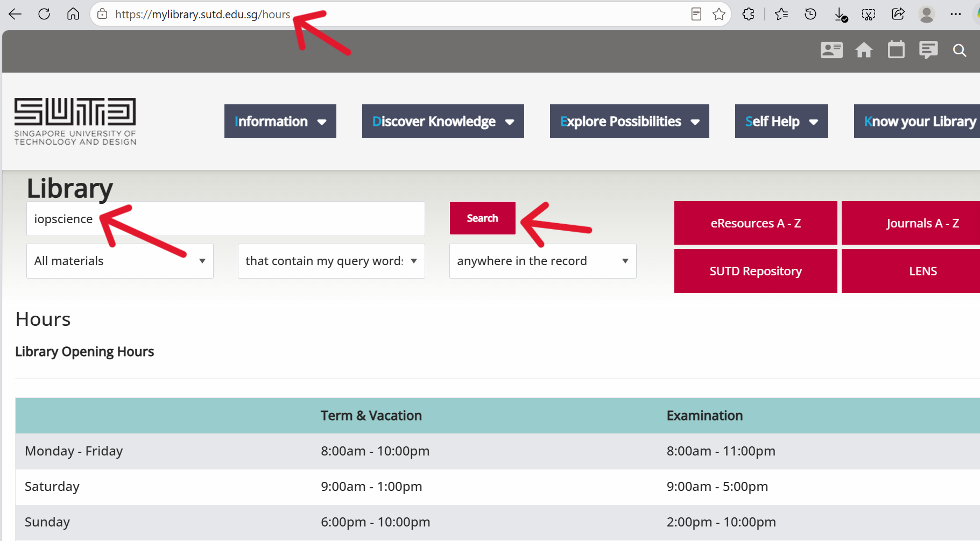980x541 pixels.
Task: Open downloads icon in browser toolbar
Action: tap(841, 15)
